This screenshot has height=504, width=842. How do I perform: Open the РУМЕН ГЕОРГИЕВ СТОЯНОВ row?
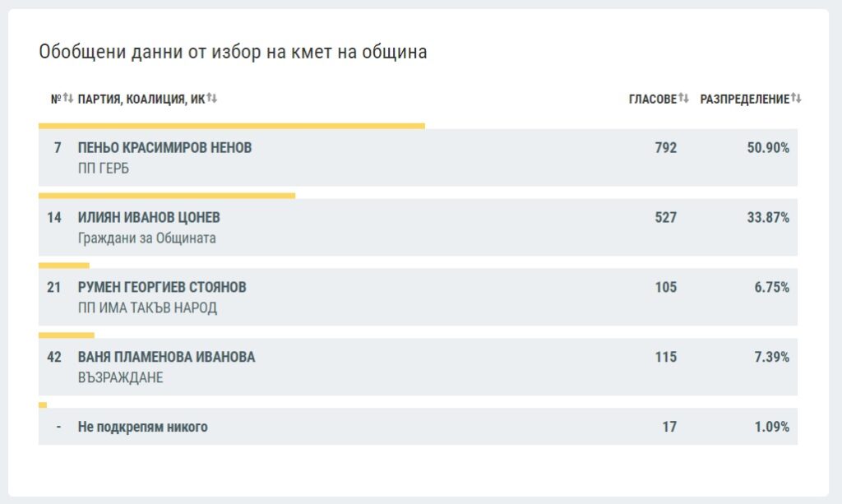pyautogui.click(x=418, y=297)
